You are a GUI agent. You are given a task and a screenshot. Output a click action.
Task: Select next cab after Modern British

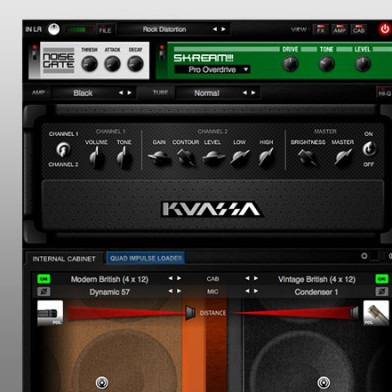(179, 278)
